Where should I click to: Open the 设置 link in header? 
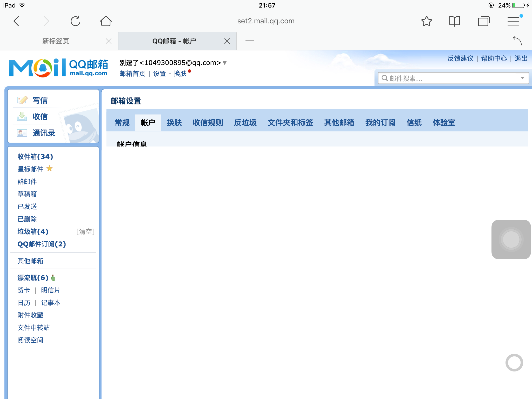[x=159, y=74]
